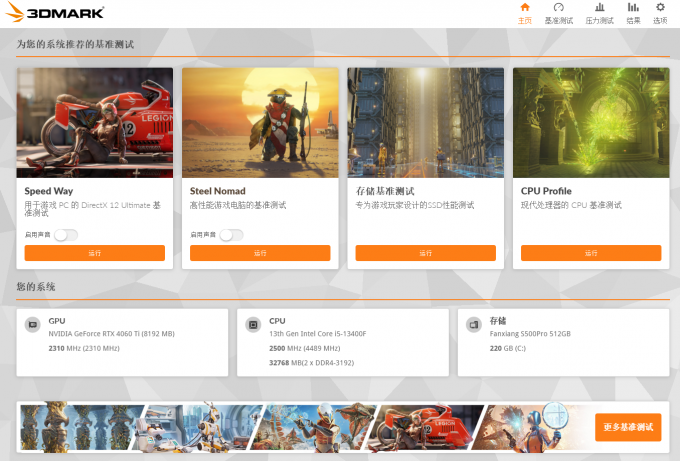The image size is (680, 461).
Task: Click the SSD性能测试 description text
Action: click(415, 205)
